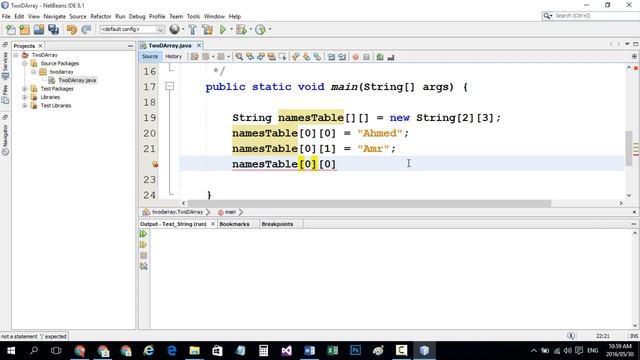Open the Profile Project dropdown arrow
The image size is (640, 360).
click(270, 29)
